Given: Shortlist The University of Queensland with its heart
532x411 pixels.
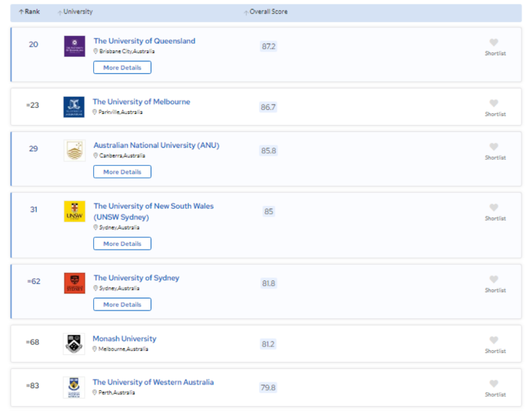Looking at the screenshot, I should point(494,42).
